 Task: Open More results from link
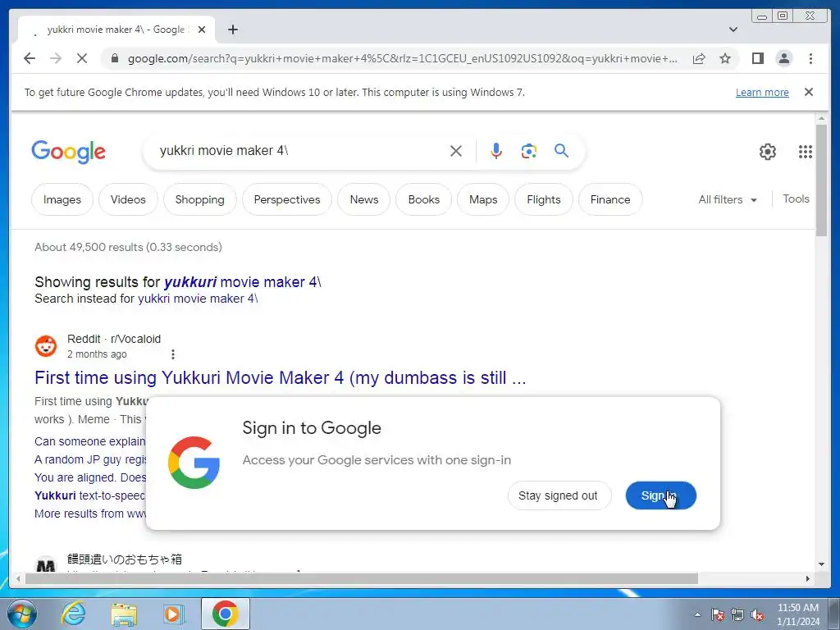(90, 514)
